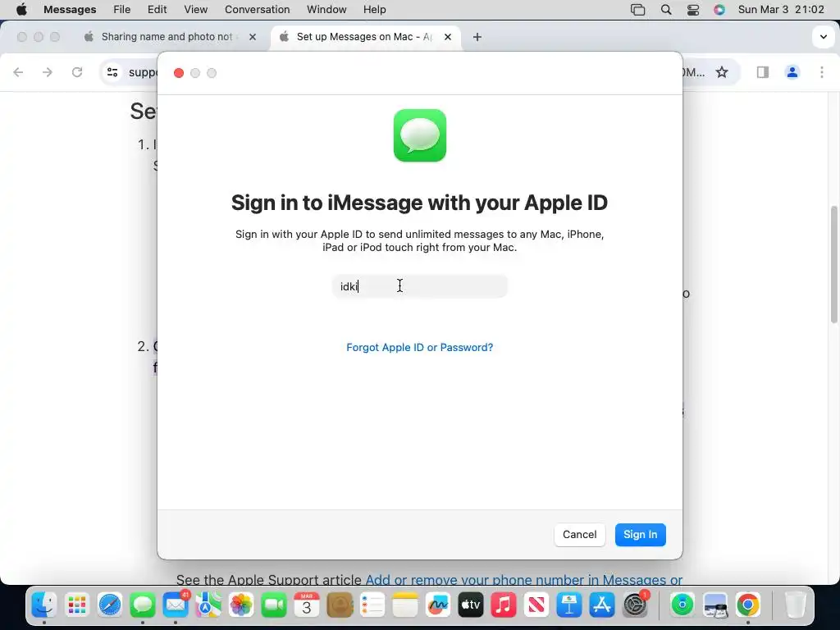Toggle Chrome side panel

763,72
